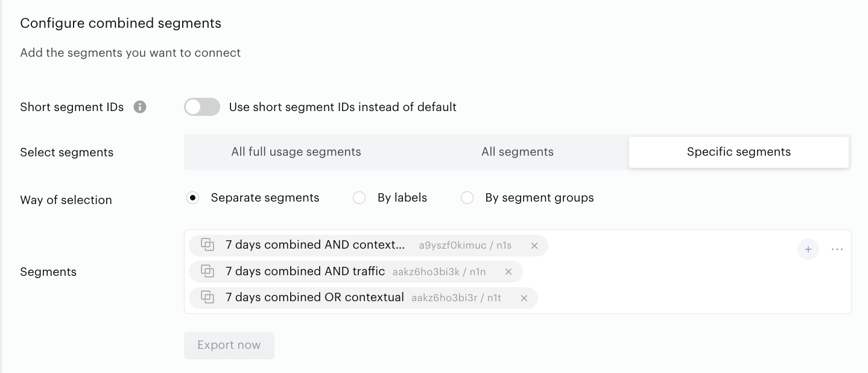Choose the Specific segments tab
This screenshot has width=868, height=373.
click(x=739, y=152)
